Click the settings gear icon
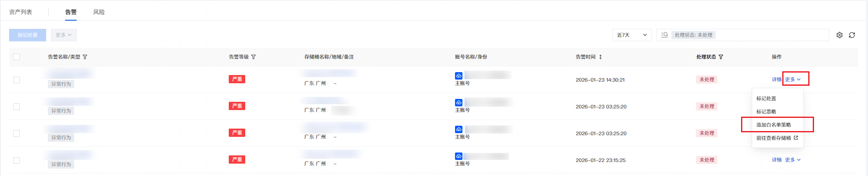This screenshot has height=176, width=868. click(x=840, y=35)
